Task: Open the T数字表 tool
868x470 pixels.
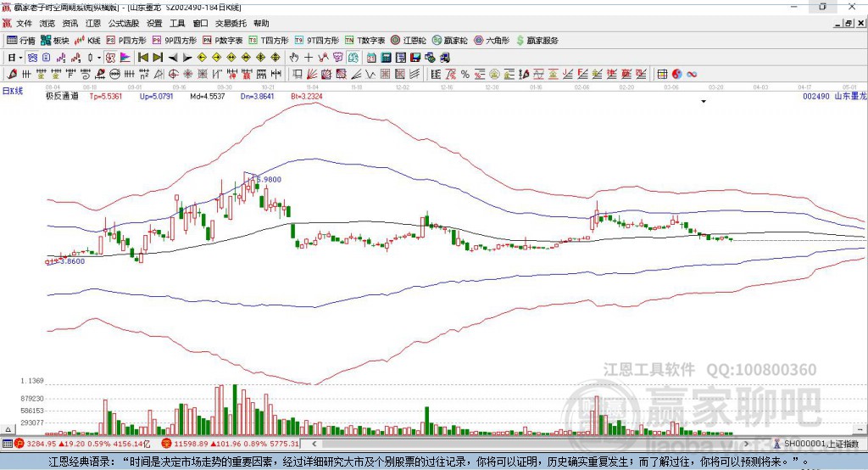Action: [364, 41]
